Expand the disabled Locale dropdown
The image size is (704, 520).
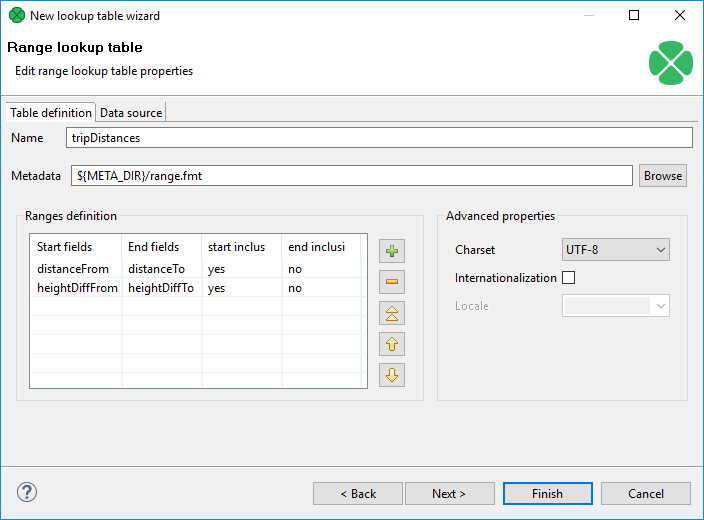click(616, 306)
